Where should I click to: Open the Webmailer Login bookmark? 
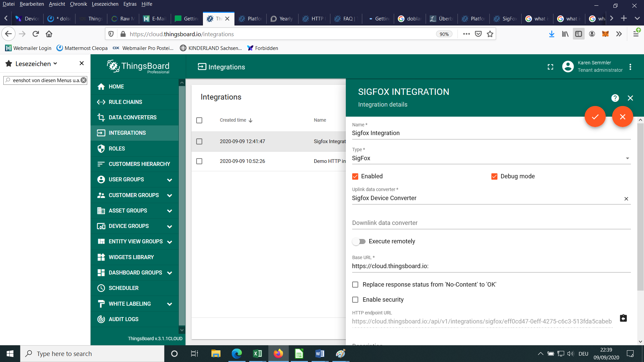click(x=28, y=48)
